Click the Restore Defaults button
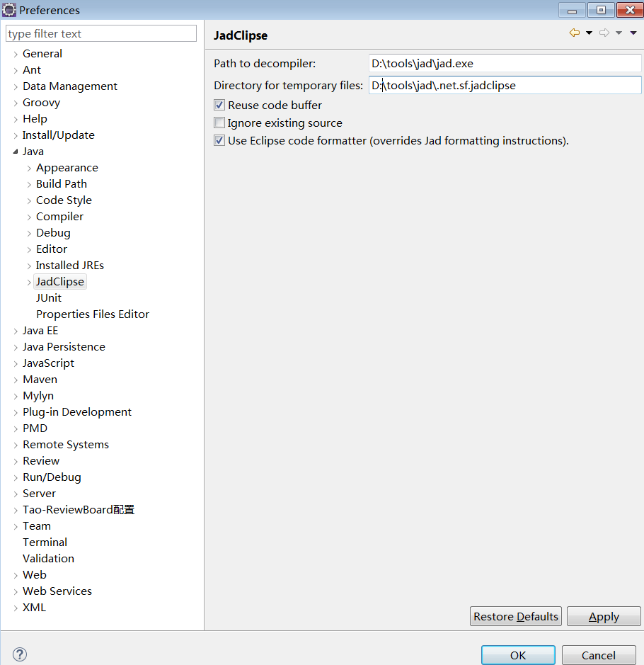This screenshot has height=665, width=644. (516, 616)
